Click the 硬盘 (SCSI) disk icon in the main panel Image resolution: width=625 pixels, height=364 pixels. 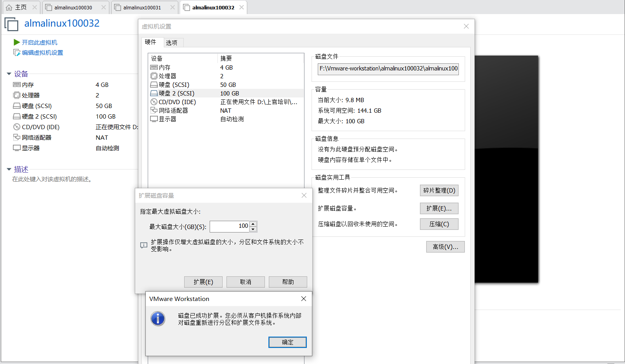tap(16, 106)
